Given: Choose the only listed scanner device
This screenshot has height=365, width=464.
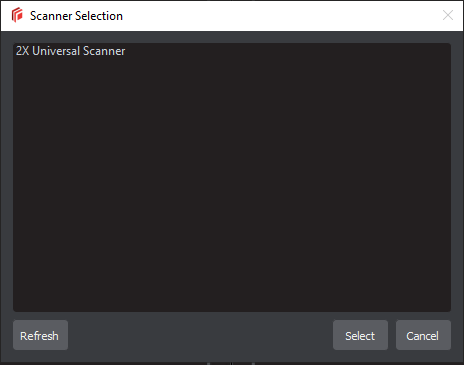Looking at the screenshot, I should pyautogui.click(x=70, y=51).
